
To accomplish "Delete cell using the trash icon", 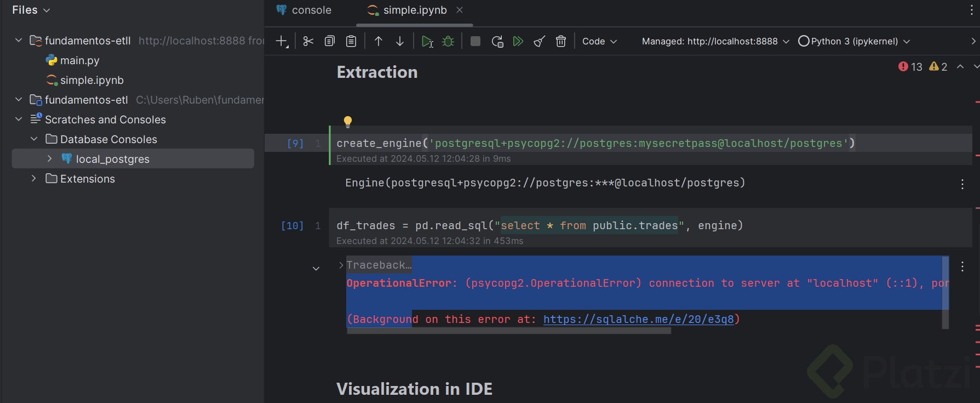I will coord(561,42).
